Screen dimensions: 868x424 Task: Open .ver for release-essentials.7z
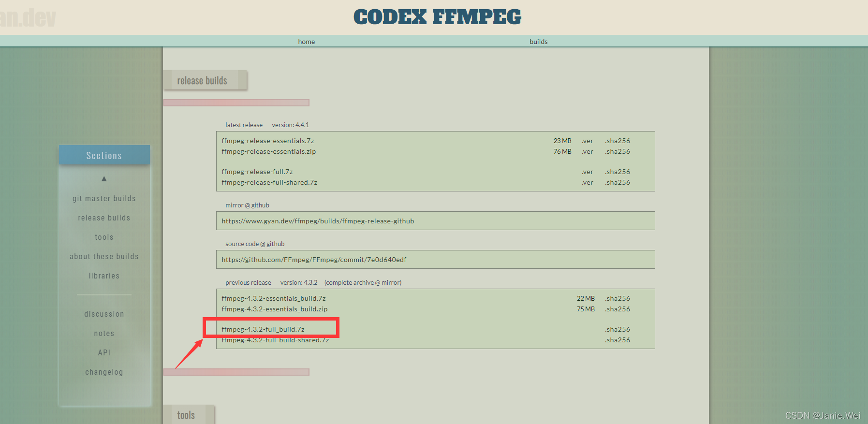(x=588, y=141)
